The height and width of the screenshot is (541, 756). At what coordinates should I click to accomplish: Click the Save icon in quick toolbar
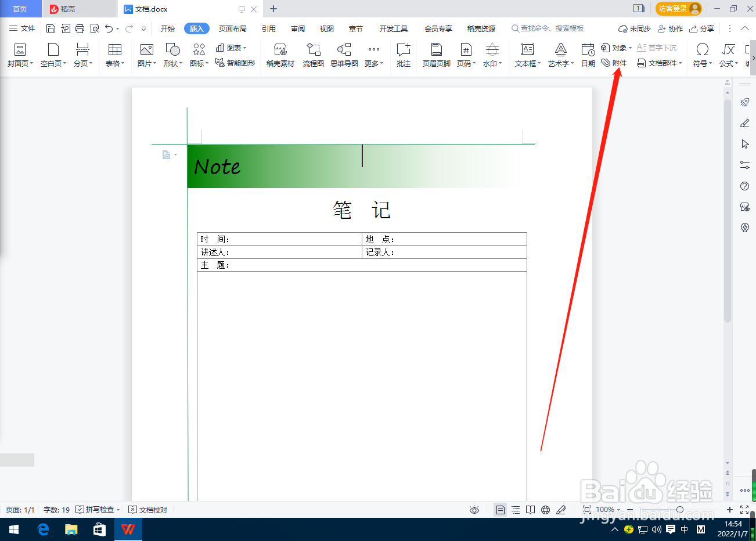(x=51, y=28)
